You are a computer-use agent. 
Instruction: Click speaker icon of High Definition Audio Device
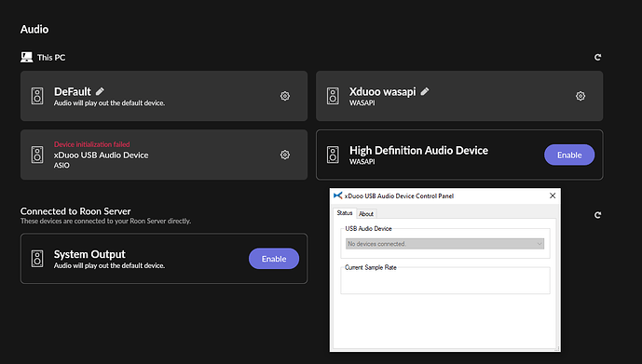[333, 155]
